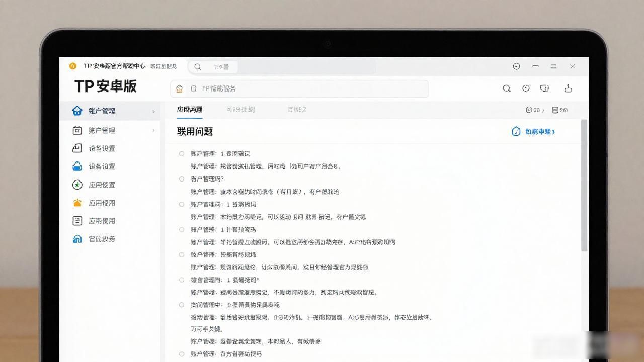Switch to the greyed third tab ending in 2

[297, 109]
